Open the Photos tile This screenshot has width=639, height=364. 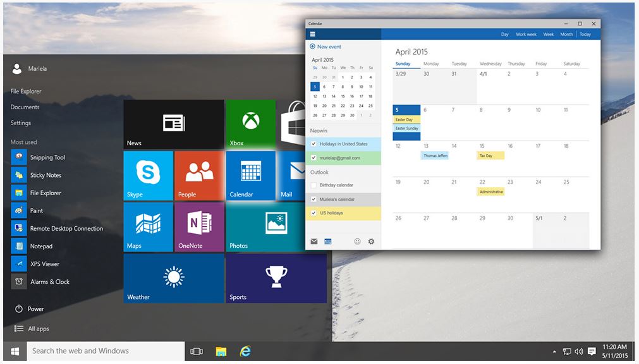(265, 227)
